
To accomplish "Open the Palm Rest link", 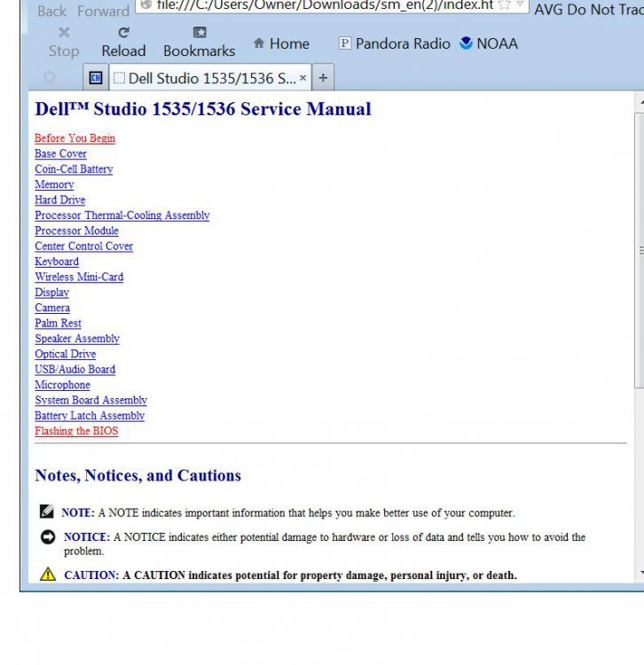I will (58, 323).
